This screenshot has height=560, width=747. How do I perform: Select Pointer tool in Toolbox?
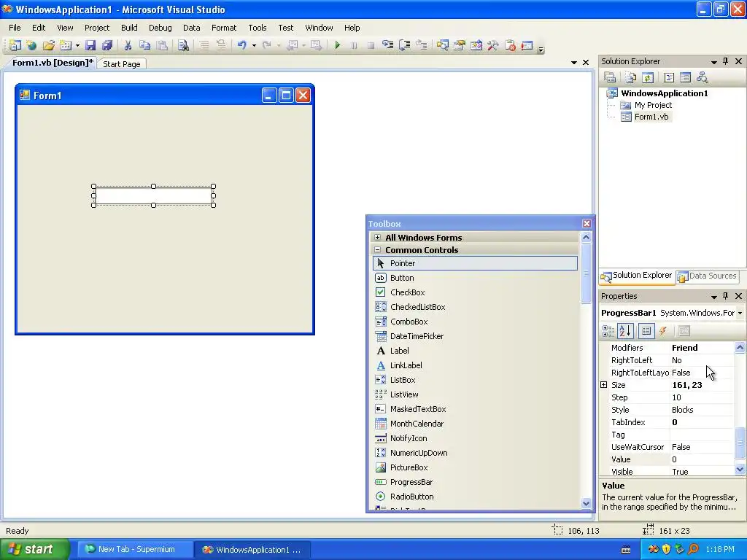click(475, 263)
